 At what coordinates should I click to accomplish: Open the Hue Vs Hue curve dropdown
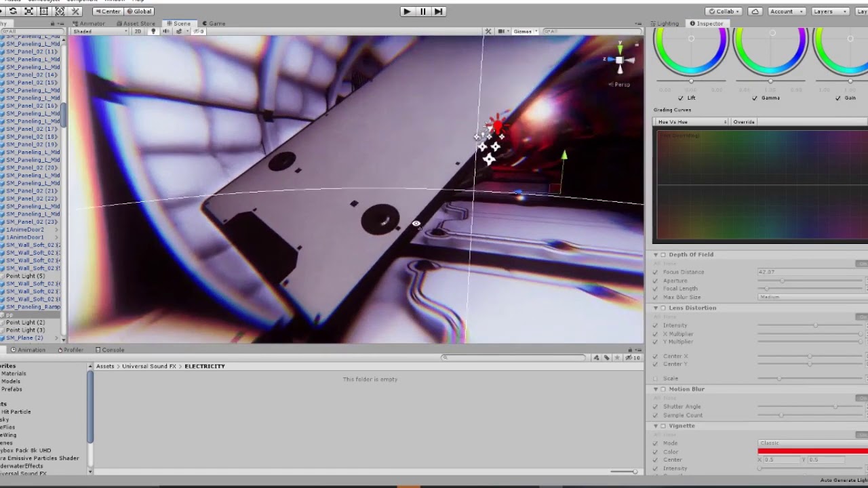pyautogui.click(x=691, y=122)
